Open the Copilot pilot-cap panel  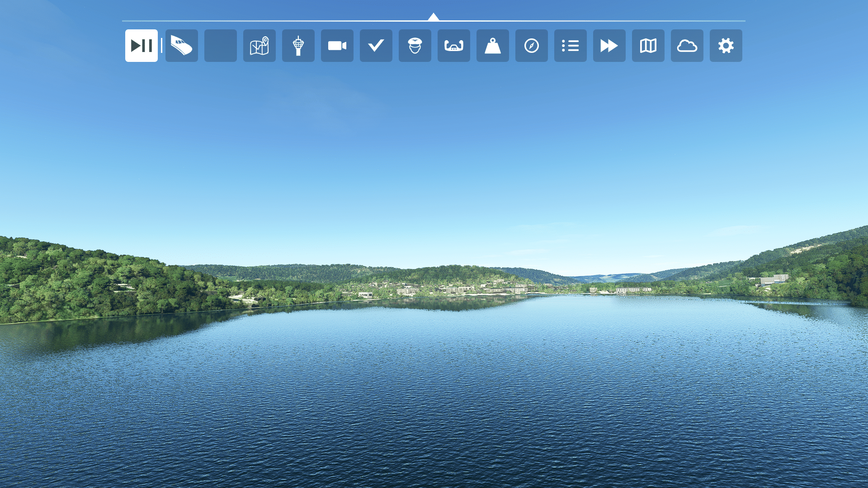click(415, 46)
